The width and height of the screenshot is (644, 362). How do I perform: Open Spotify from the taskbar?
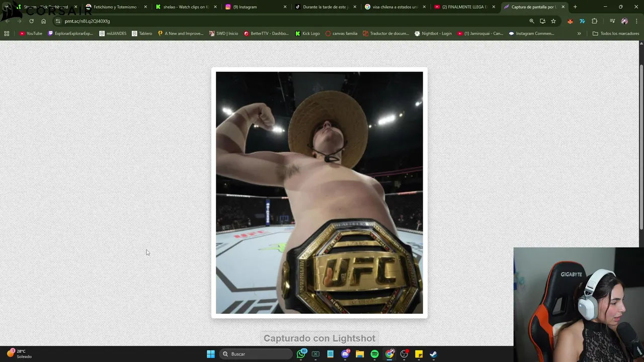(x=374, y=354)
